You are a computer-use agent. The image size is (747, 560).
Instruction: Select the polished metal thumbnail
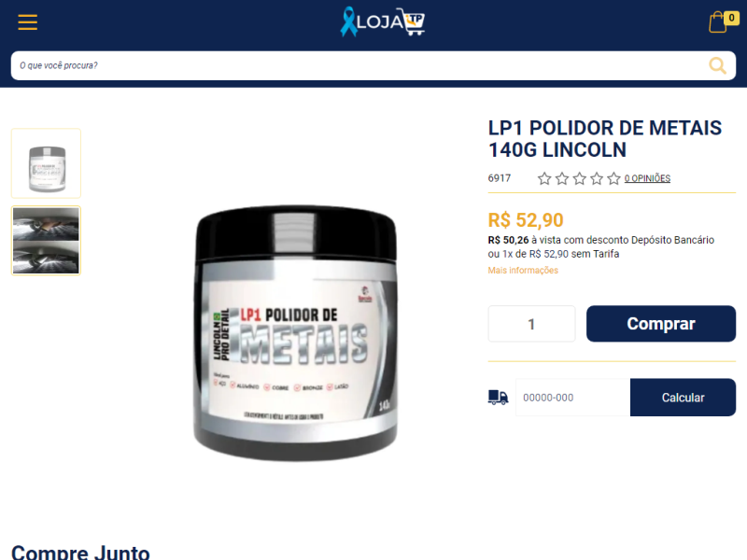(x=46, y=241)
